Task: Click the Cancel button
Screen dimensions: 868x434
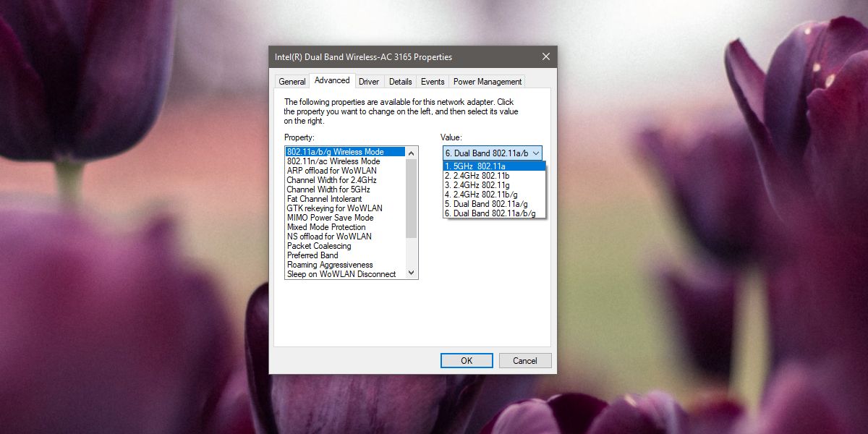Action: [525, 360]
